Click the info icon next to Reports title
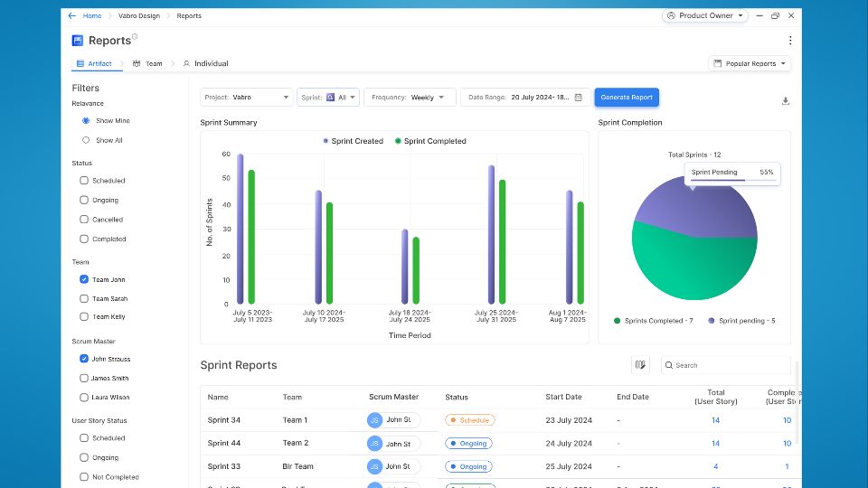 135,37
